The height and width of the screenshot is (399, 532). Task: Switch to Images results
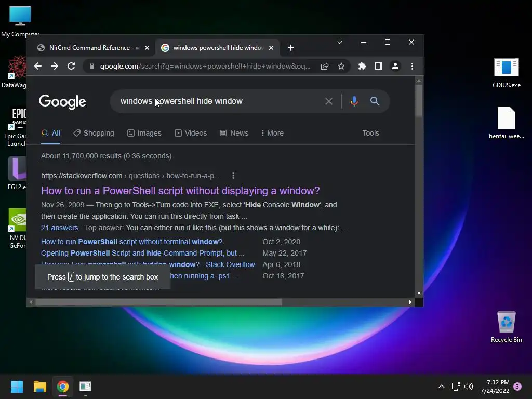[144, 133]
